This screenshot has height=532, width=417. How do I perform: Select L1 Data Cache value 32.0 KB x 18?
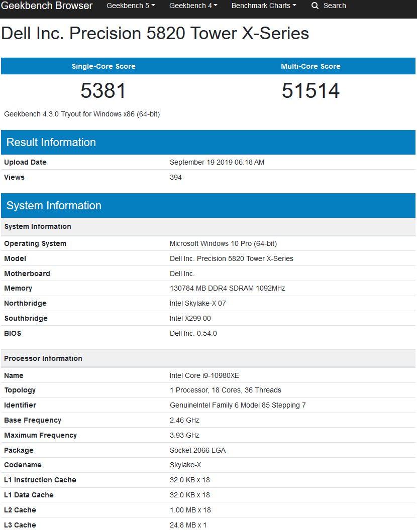click(190, 495)
